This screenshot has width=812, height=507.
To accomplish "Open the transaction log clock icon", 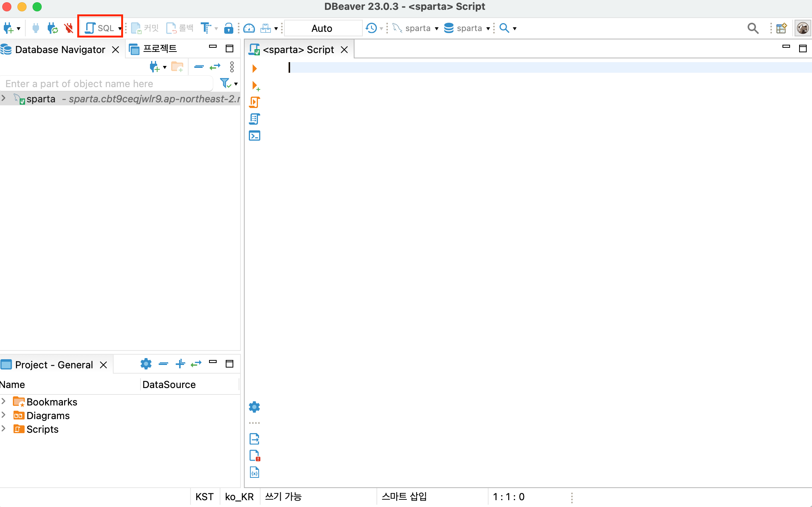I will 372,28.
